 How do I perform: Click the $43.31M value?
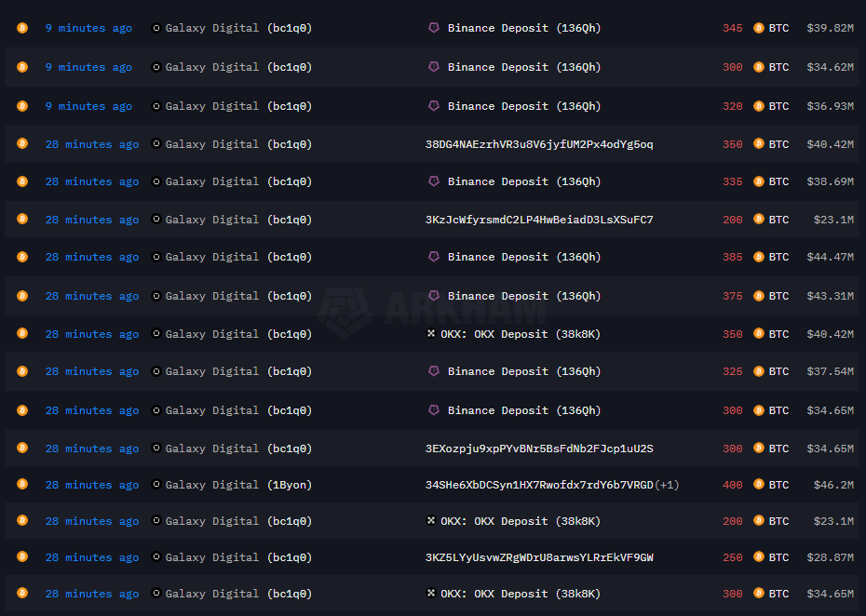830,297
